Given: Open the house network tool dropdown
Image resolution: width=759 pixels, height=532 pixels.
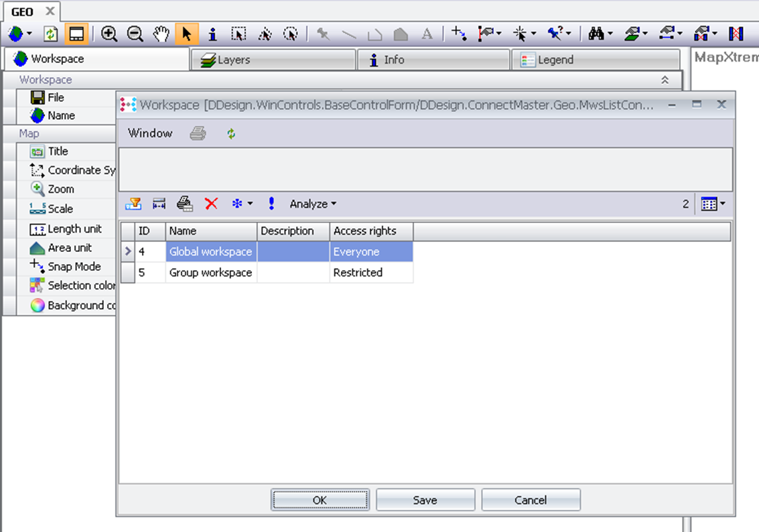Looking at the screenshot, I should (715, 34).
